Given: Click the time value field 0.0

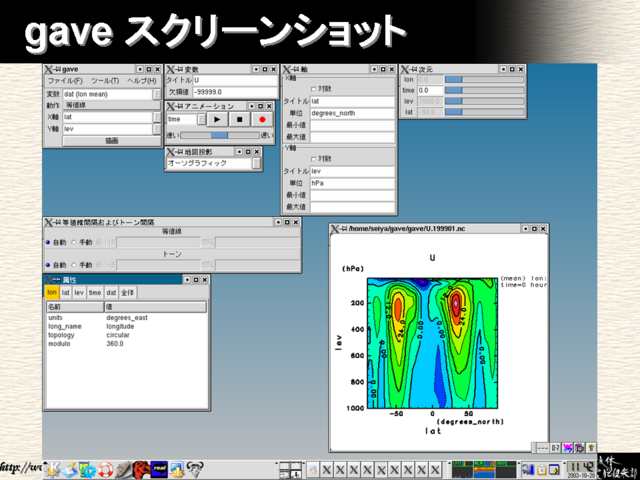Looking at the screenshot, I should (x=430, y=91).
